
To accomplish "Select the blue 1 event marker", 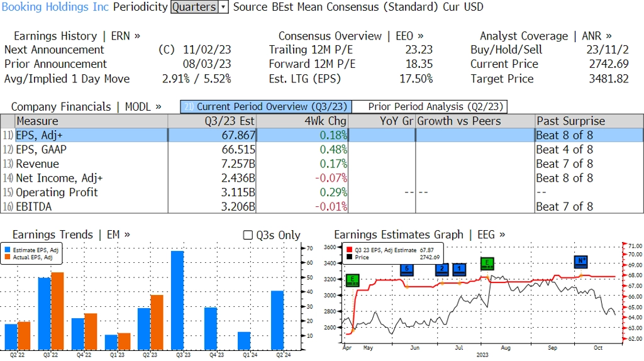I will pos(459,269).
